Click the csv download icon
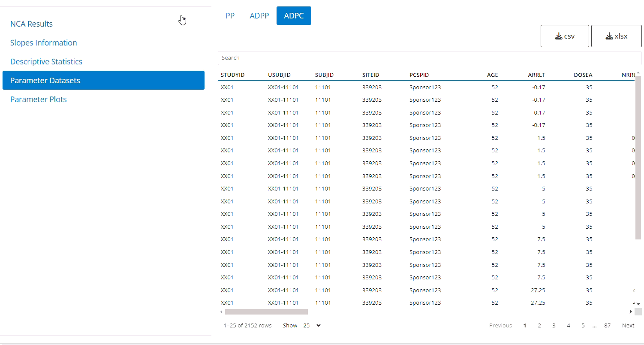This screenshot has height=345, width=644. point(559,36)
